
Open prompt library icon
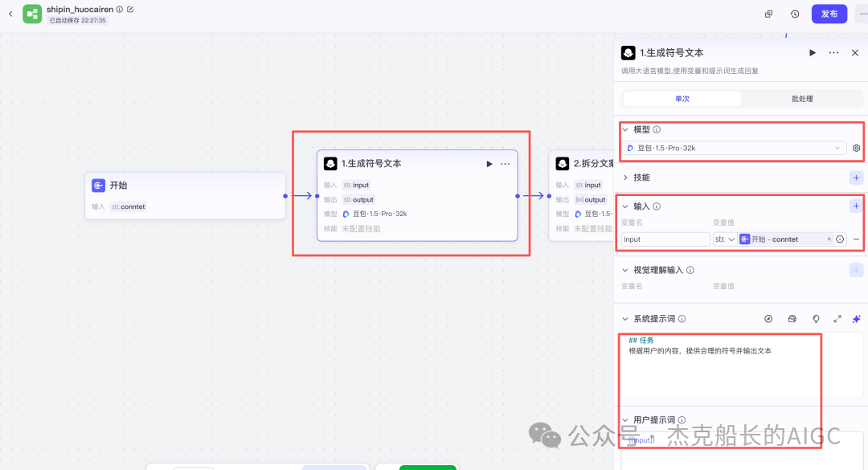coord(792,319)
